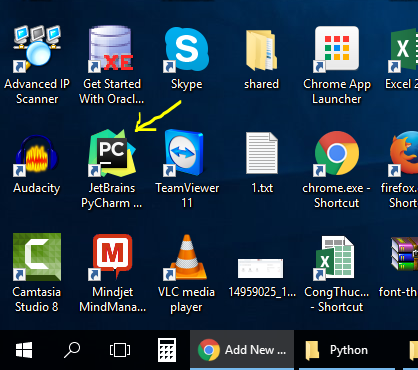Click the 'TeamViewer 11' label text
The height and width of the screenshot is (370, 418).
187,196
